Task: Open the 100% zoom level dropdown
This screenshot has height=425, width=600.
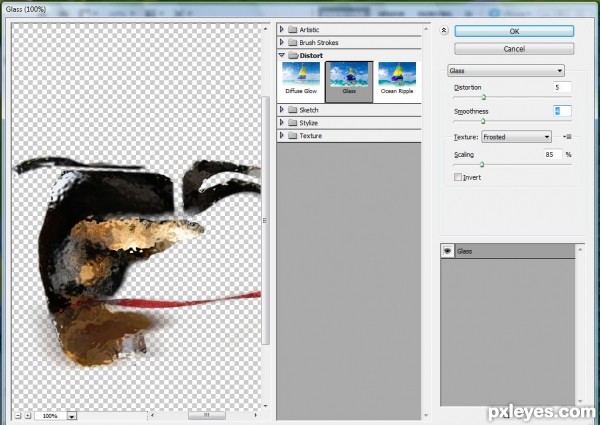Action: [72, 416]
